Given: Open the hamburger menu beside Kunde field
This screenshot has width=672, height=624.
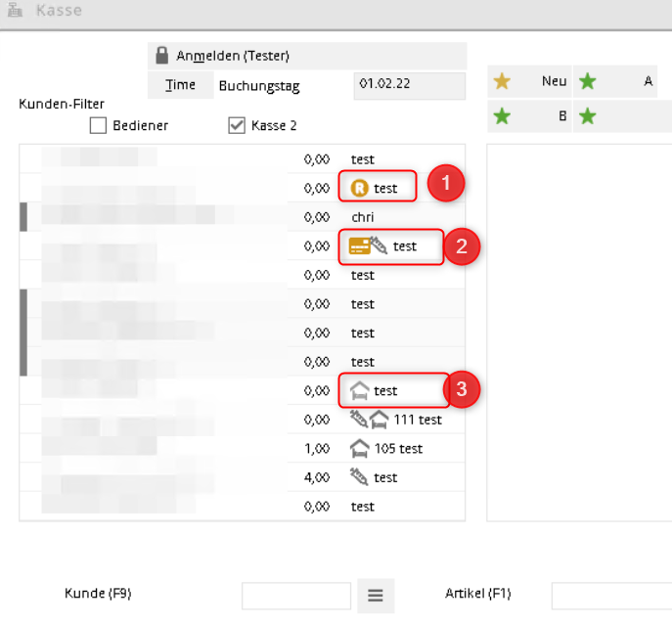Looking at the screenshot, I should 376,596.
